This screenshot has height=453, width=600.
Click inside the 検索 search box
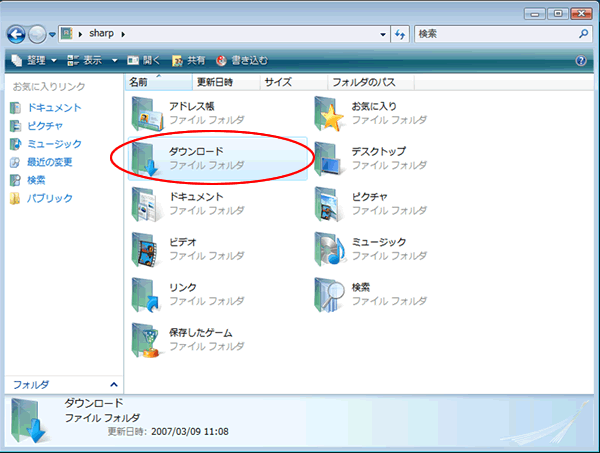coord(496,34)
